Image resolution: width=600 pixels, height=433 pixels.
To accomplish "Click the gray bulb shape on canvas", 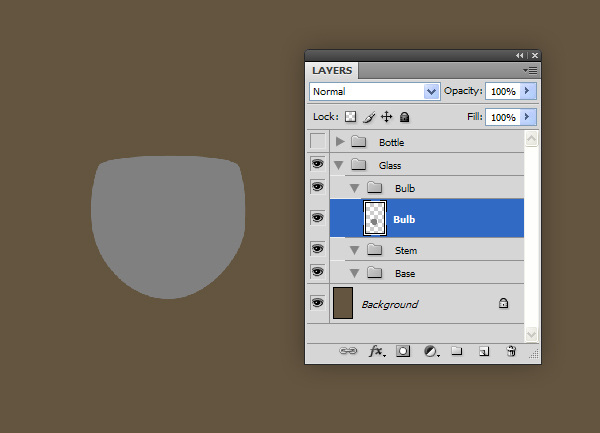I will (168, 227).
